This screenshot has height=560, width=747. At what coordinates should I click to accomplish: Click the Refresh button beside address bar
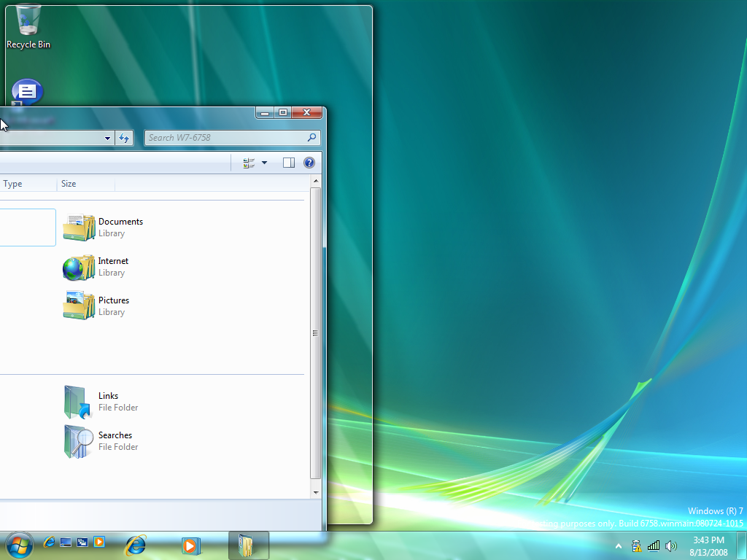coord(124,138)
